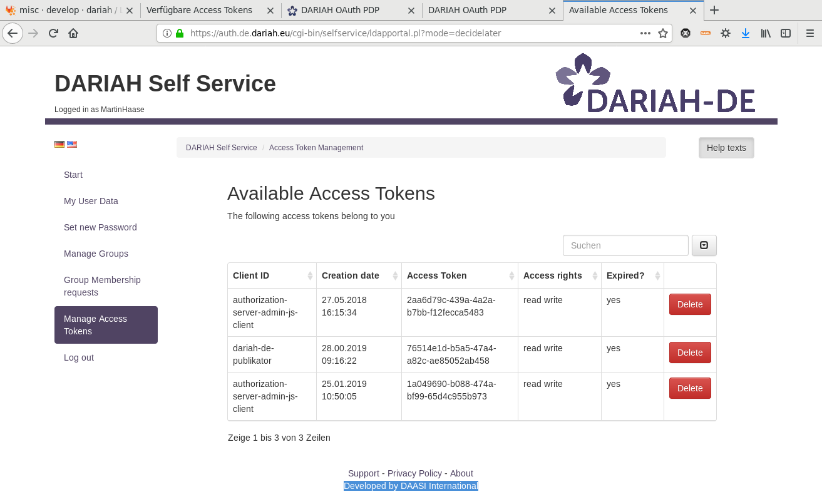The height and width of the screenshot is (504, 822).
Task: Select the Available Access Tokens tab
Action: click(x=633, y=10)
